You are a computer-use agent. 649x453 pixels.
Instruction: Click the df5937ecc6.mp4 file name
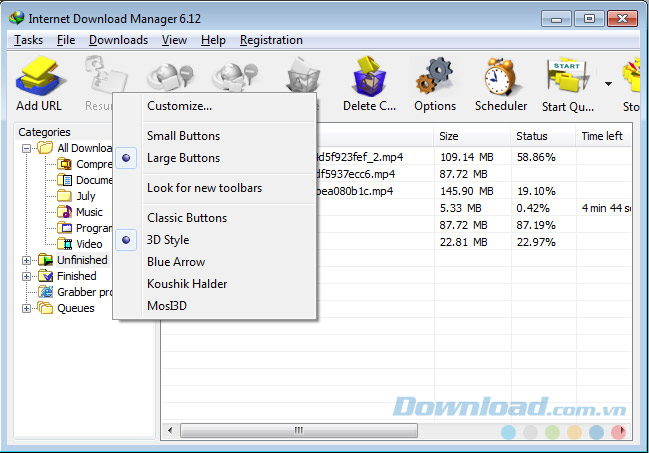pos(356,174)
